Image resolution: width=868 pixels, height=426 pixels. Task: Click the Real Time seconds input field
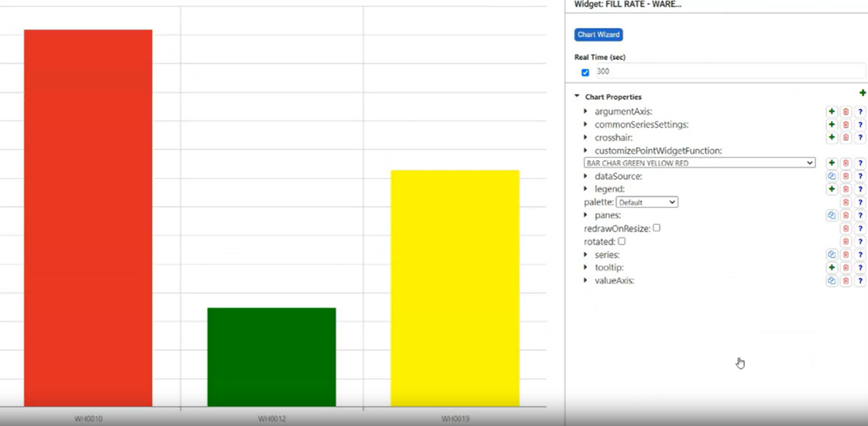(x=704, y=72)
